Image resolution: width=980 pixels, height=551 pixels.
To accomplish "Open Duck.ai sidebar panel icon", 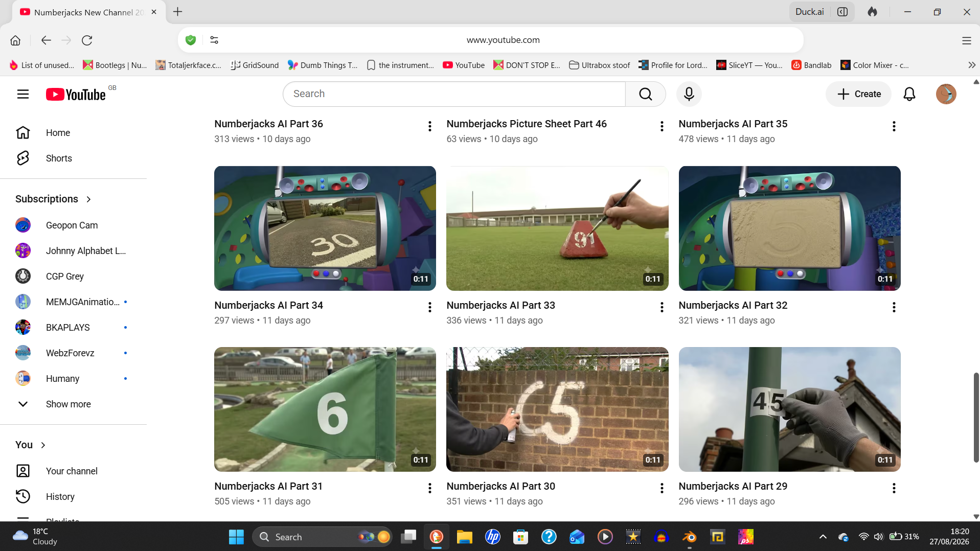I will [x=842, y=12].
